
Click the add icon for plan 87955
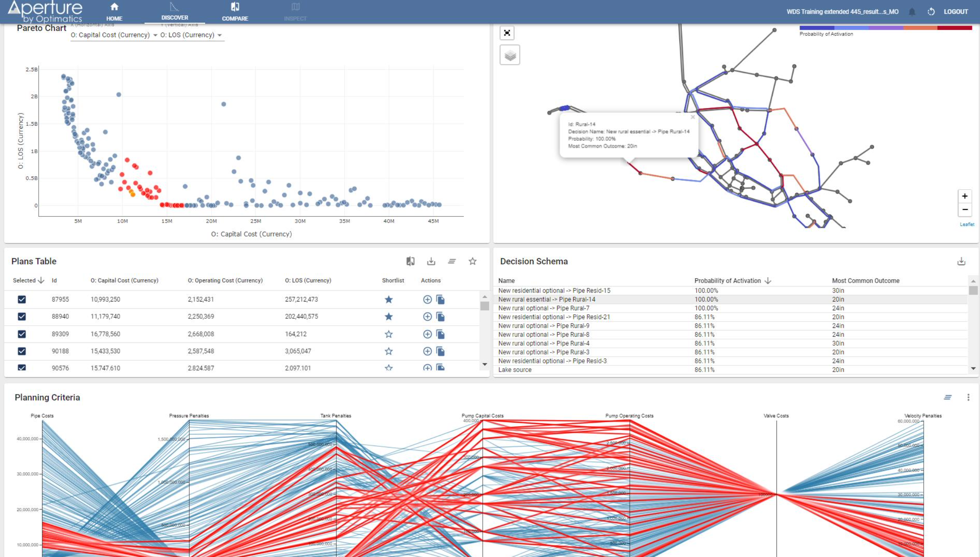click(x=427, y=300)
